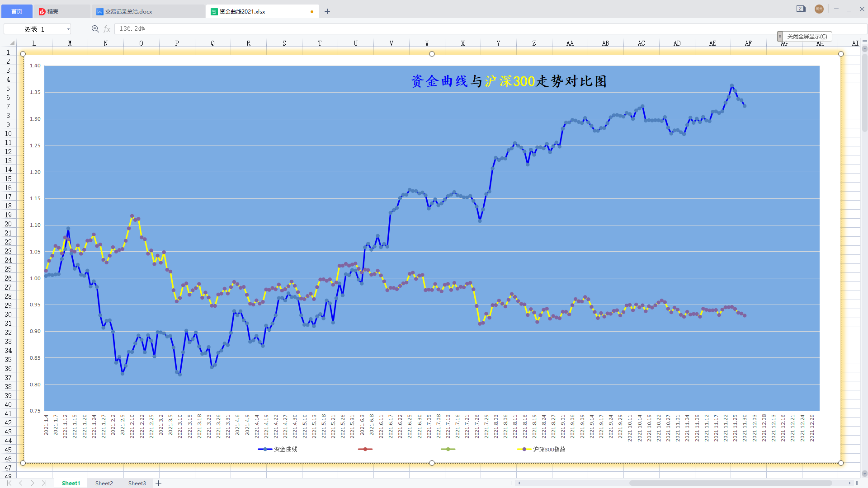
Task: Go to 首页 home button
Action: pos(17,11)
